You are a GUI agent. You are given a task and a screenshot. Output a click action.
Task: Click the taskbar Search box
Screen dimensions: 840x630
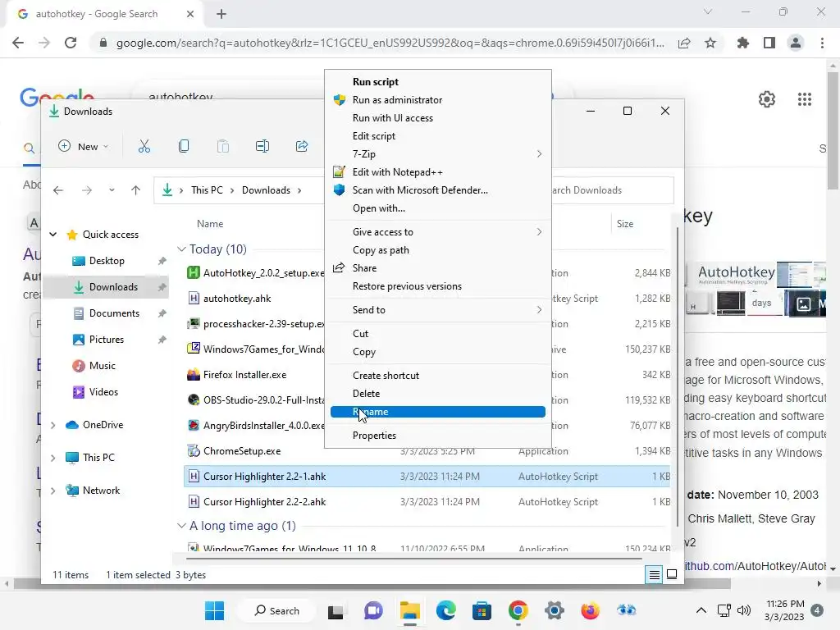tap(276, 610)
